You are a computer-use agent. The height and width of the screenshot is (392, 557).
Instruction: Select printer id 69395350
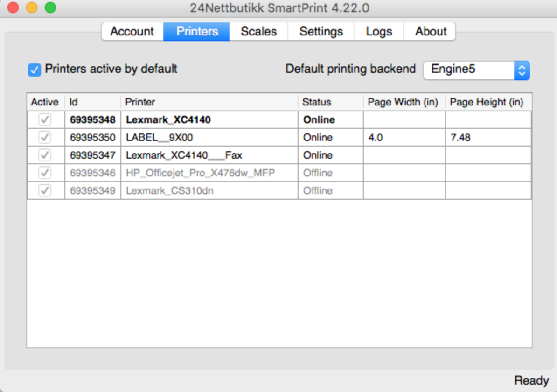(93, 138)
